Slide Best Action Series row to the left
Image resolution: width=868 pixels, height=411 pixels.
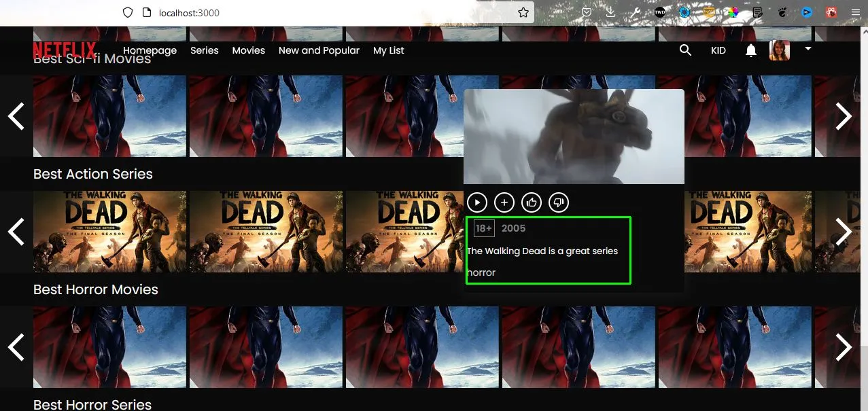tap(16, 232)
